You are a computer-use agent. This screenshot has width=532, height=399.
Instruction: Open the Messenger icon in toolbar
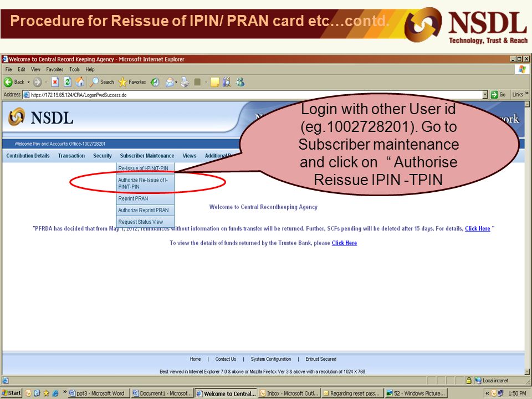pyautogui.click(x=240, y=82)
